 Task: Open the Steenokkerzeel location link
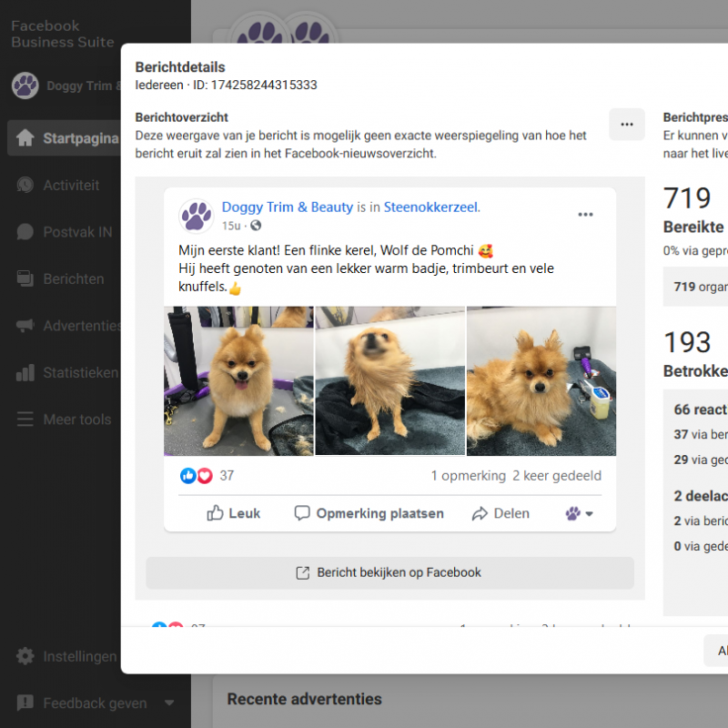tap(430, 207)
